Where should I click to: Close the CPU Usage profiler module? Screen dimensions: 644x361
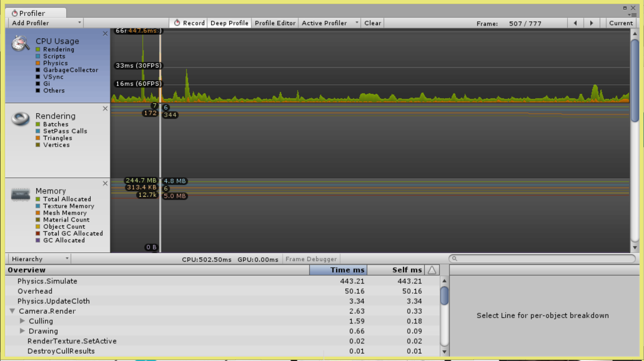(105, 34)
